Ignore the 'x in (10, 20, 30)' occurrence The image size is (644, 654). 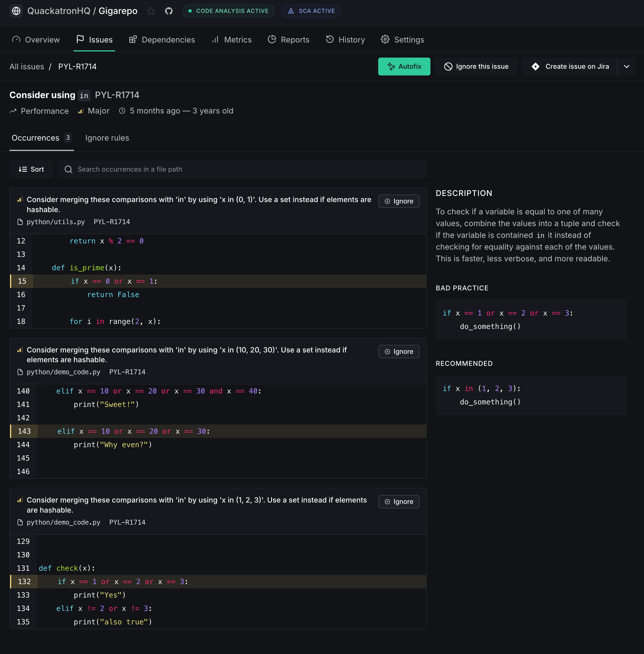399,352
